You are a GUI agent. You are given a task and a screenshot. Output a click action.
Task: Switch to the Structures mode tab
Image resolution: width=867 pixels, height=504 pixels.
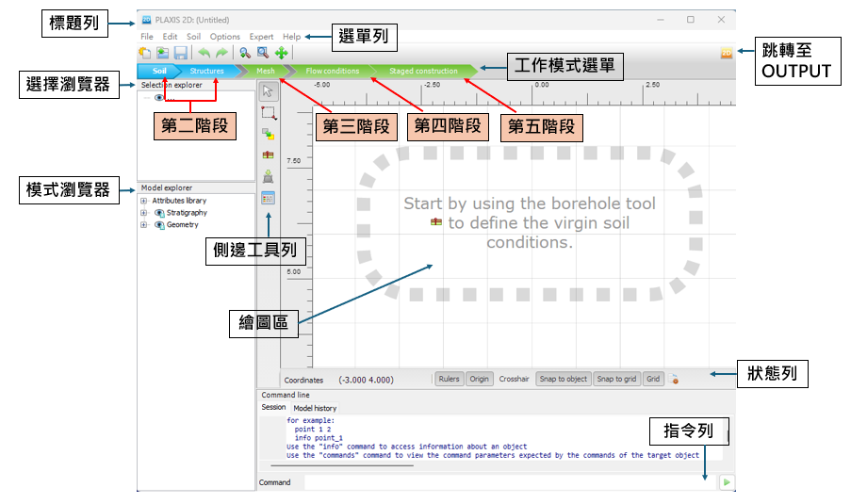point(206,71)
